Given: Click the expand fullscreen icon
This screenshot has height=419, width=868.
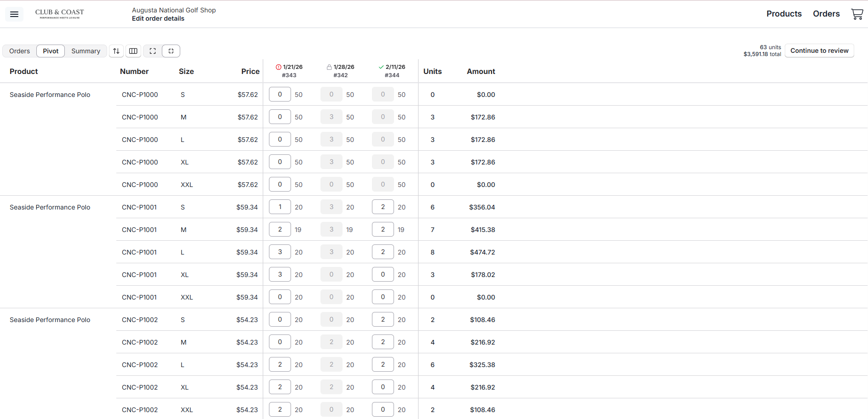Looking at the screenshot, I should tap(153, 51).
